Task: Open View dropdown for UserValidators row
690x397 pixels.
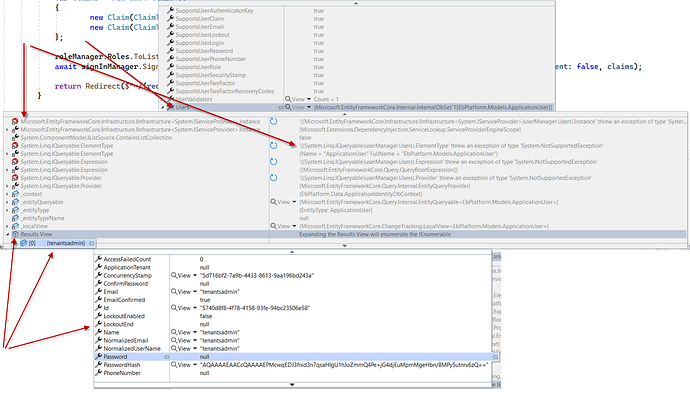Action: point(308,99)
